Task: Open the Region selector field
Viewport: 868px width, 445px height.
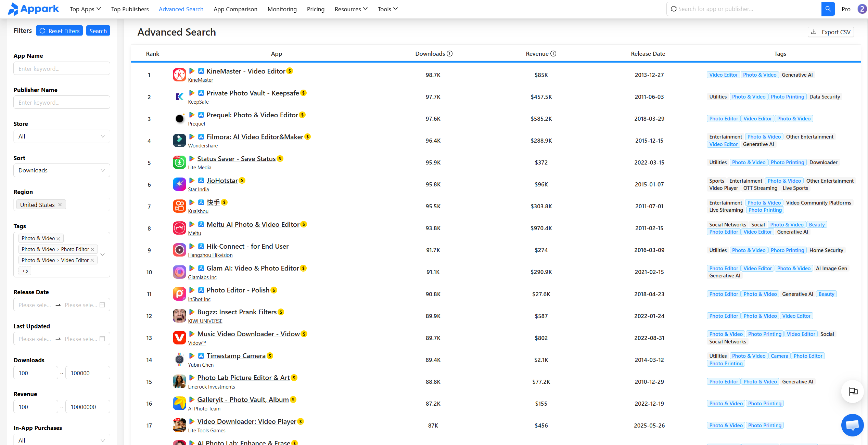Action: (x=62, y=205)
